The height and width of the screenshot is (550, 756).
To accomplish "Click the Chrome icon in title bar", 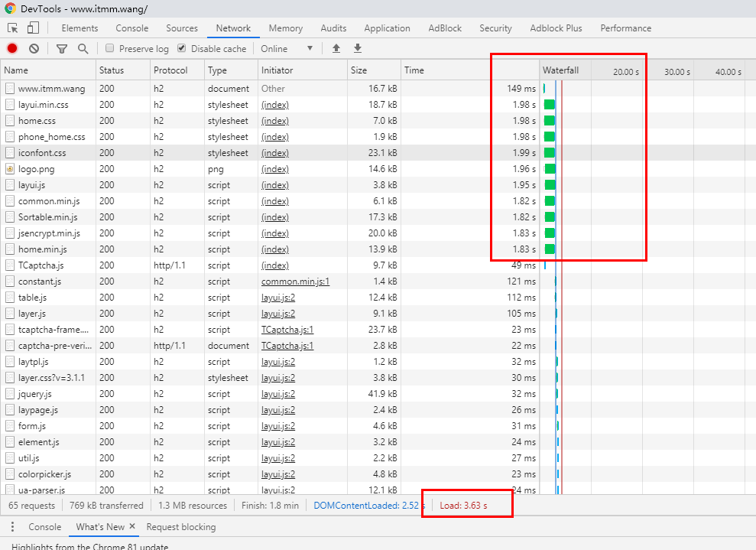I will (x=10, y=8).
